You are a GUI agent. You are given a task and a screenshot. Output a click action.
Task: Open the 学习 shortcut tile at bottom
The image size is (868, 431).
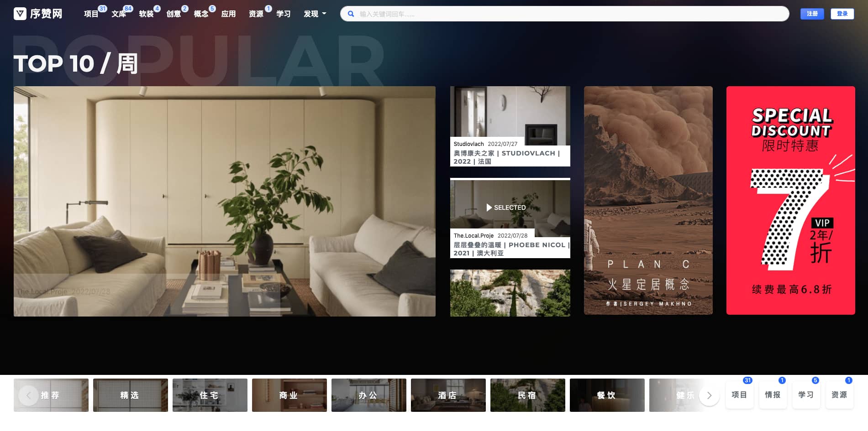click(x=806, y=395)
